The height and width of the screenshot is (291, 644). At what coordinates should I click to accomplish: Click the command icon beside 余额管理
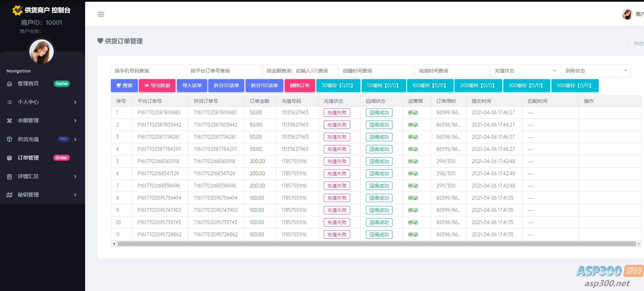pyautogui.click(x=9, y=121)
